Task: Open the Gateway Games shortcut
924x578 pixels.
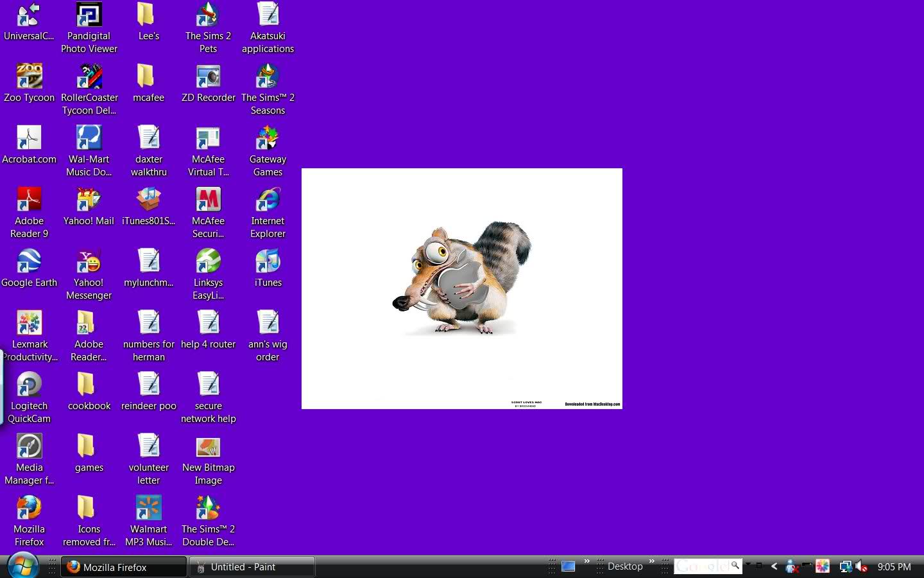Action: (268, 151)
